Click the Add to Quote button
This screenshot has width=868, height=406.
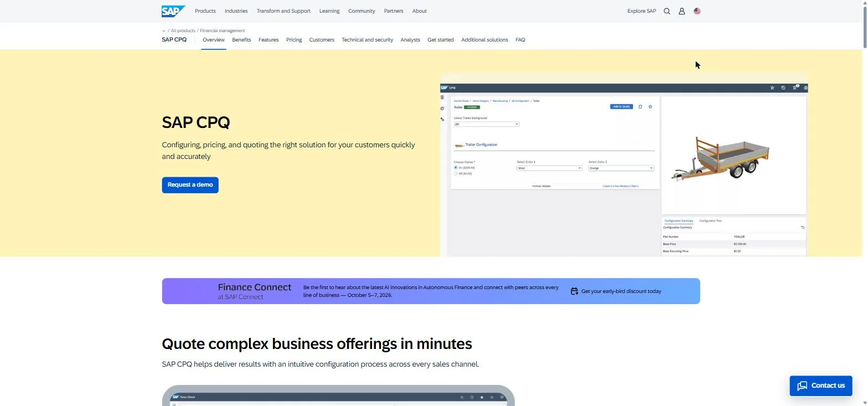coord(622,106)
